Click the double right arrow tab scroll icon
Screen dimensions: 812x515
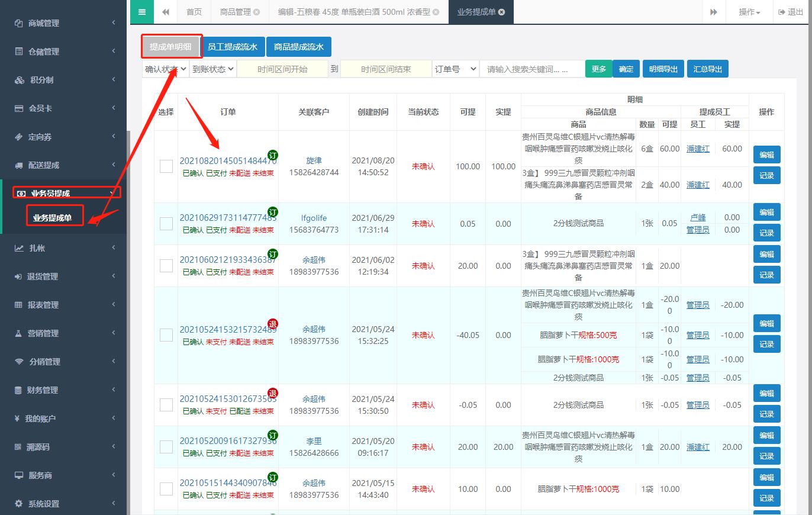click(714, 12)
